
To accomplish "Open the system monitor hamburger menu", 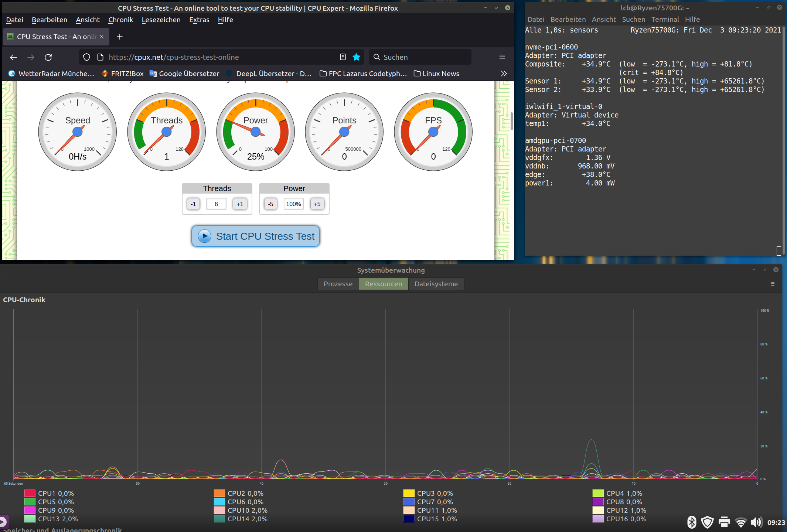I will (772, 284).
